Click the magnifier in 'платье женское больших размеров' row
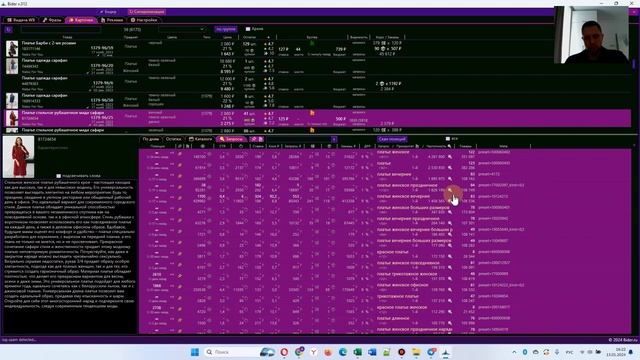The width and height of the screenshot is (640, 360). point(450,212)
